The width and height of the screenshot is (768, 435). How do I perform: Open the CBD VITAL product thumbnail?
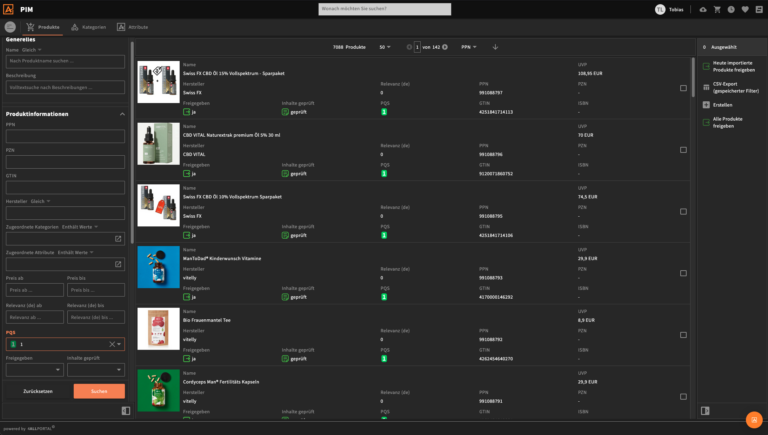click(x=158, y=144)
